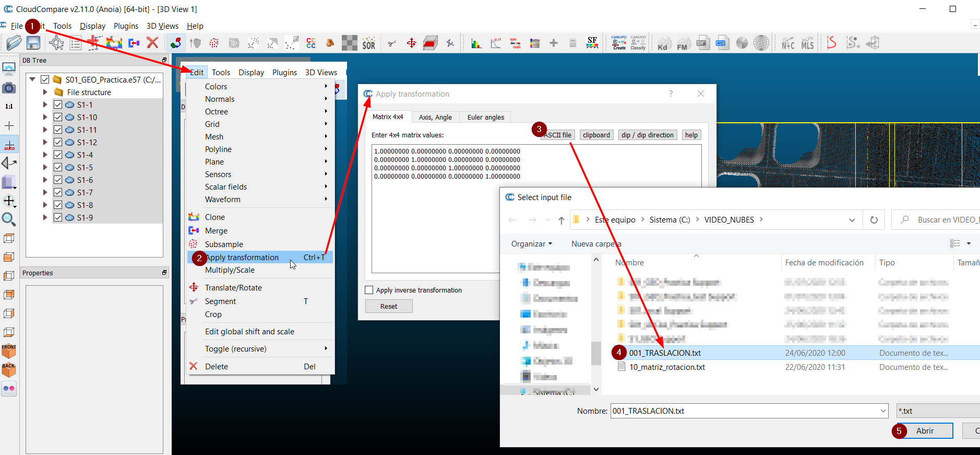The width and height of the screenshot is (980, 455).
Task: Click the 1:1 zoom icon
Action: [x=9, y=107]
